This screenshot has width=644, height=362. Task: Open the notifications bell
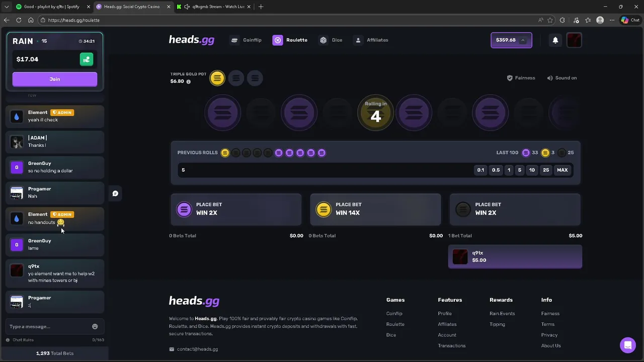coord(555,40)
